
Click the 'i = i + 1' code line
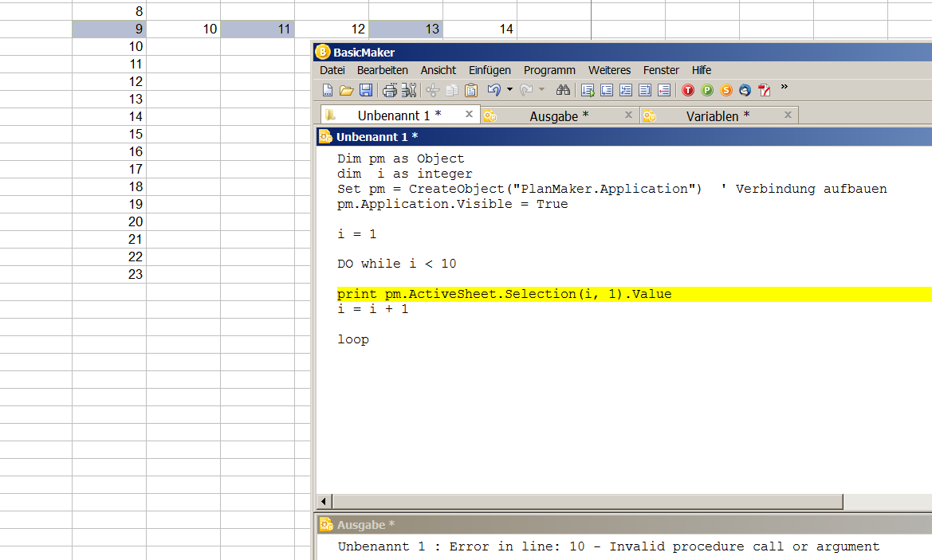pos(372,309)
